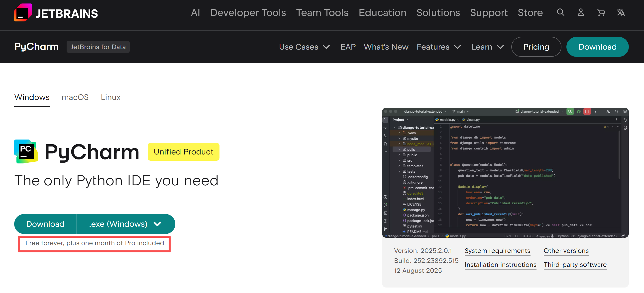Open the System requirements link
This screenshot has width=644, height=293.
(x=497, y=251)
